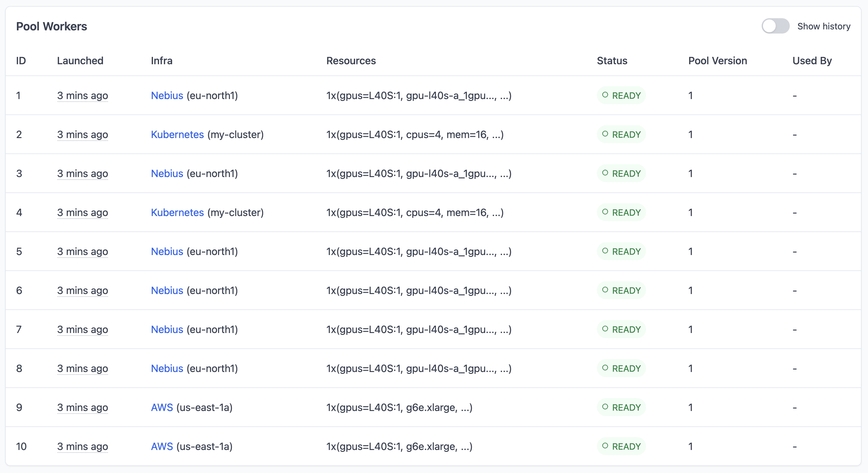The image size is (868, 473).
Task: Click the READY status badge of worker 6
Action: click(x=621, y=290)
